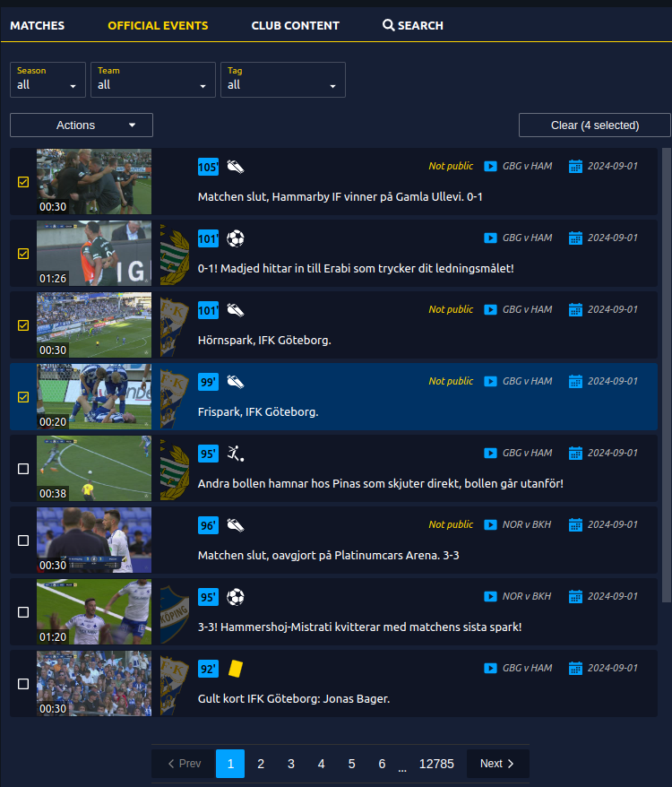This screenshot has width=672, height=787.
Task: Uncheck the Frispark event checkbox
Action: click(x=23, y=397)
